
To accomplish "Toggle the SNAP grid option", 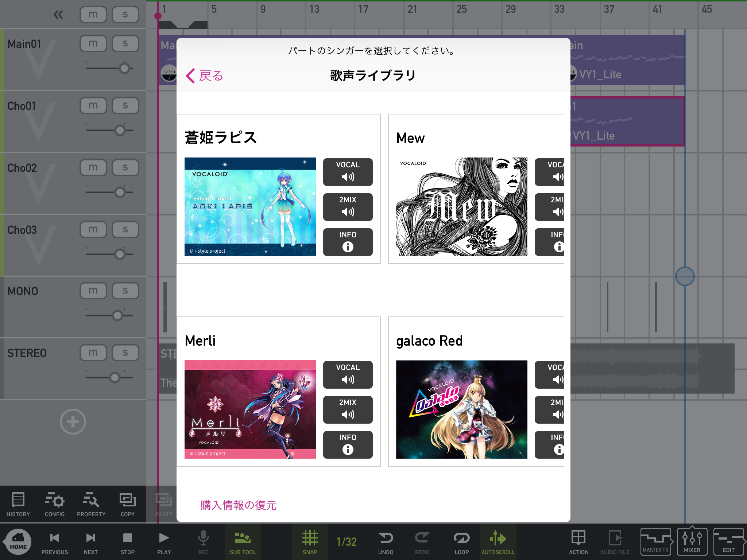I will click(x=310, y=542).
